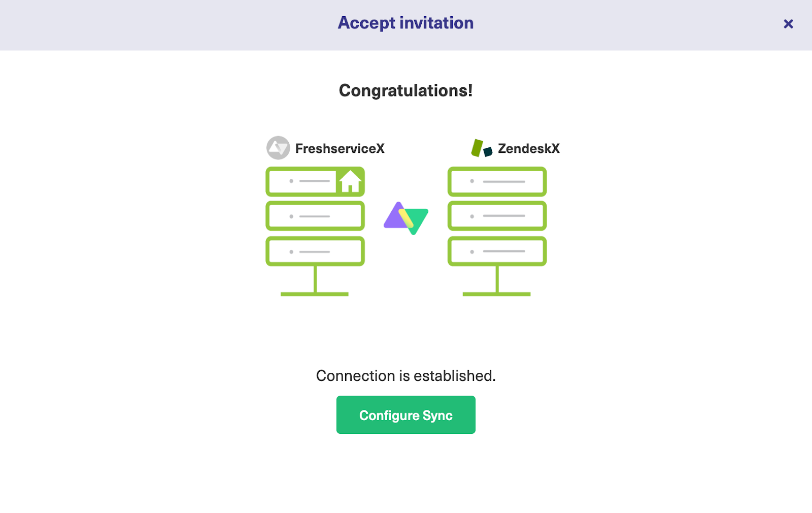
Task: Click the middle rack of the FreshserviceX server
Action: coord(315,216)
